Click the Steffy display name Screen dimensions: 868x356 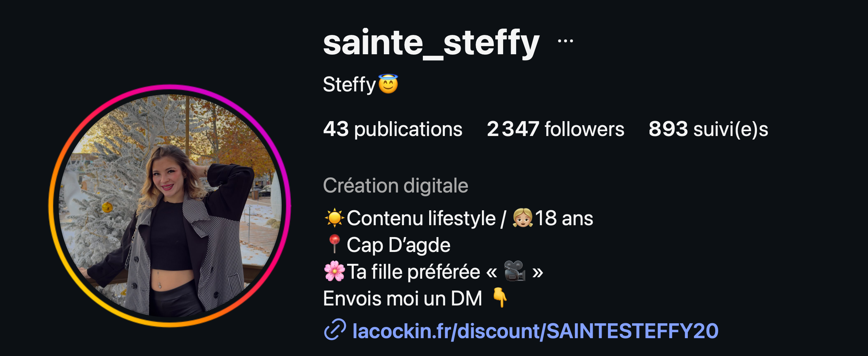click(x=349, y=84)
